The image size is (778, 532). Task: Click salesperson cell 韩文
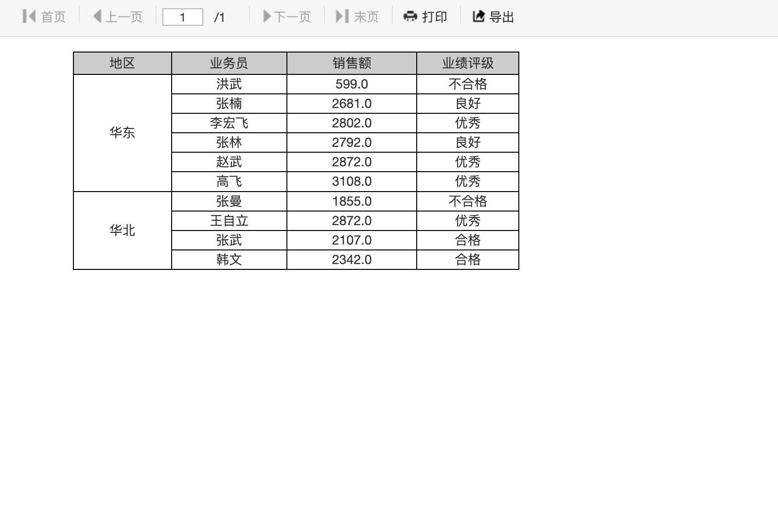point(229,260)
